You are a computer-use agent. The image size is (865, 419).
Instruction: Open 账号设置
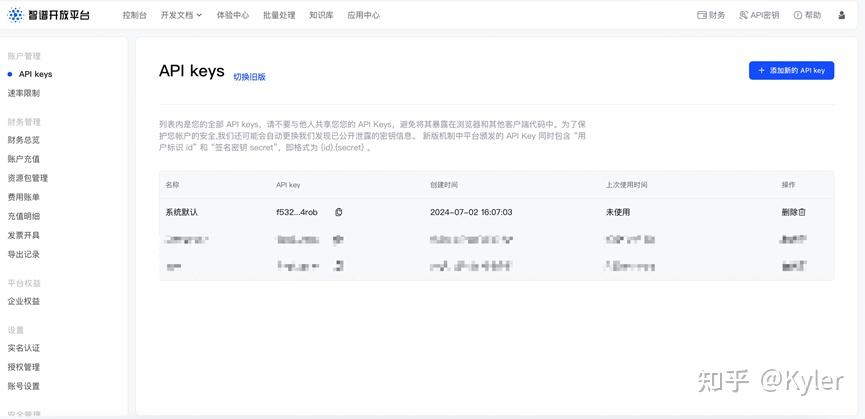24,386
